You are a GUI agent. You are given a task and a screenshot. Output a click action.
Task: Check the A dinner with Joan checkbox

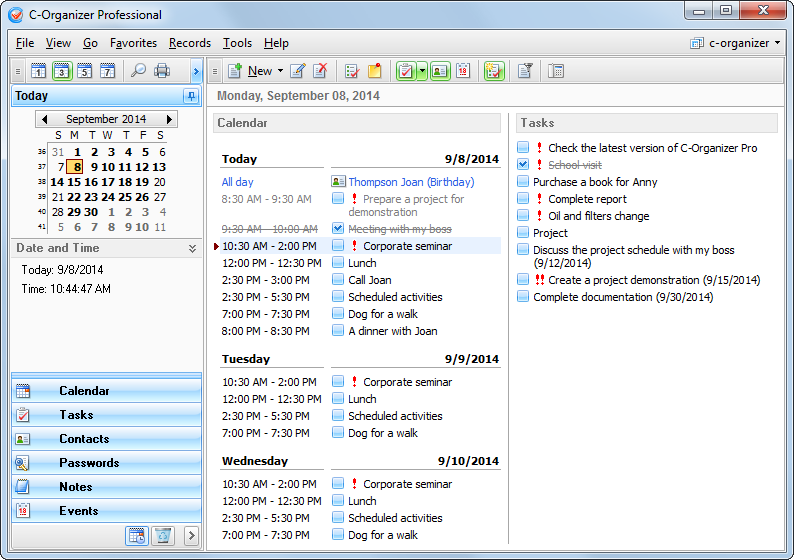click(x=338, y=330)
